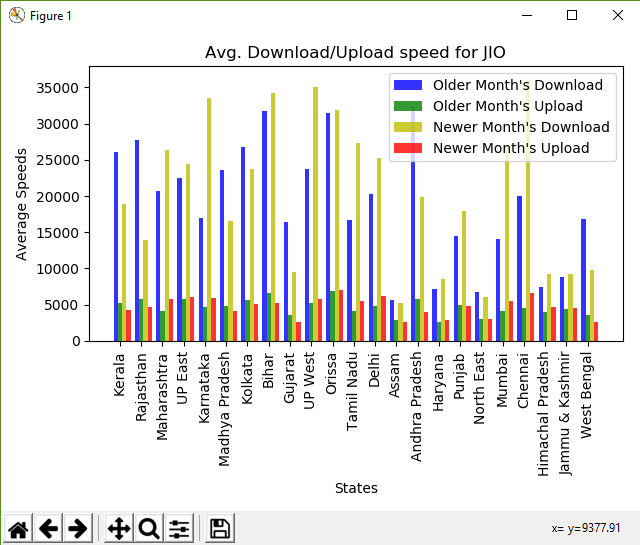The width and height of the screenshot is (640, 545).
Task: Open Configure subplots sliders icon
Action: (179, 529)
